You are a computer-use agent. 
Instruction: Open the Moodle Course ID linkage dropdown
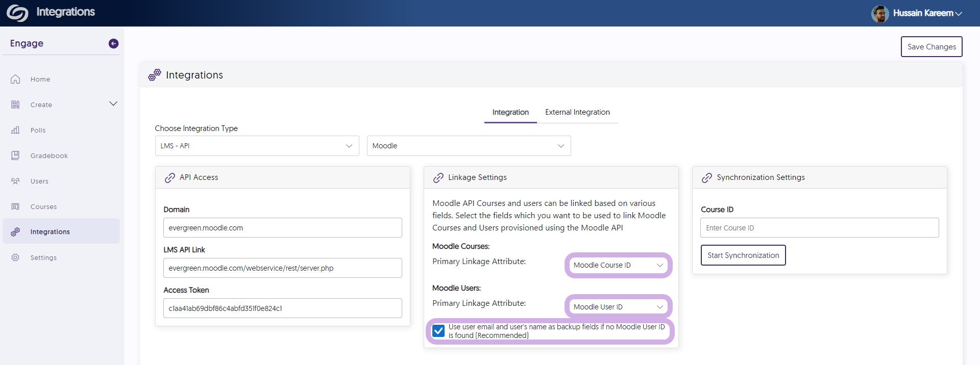619,265
